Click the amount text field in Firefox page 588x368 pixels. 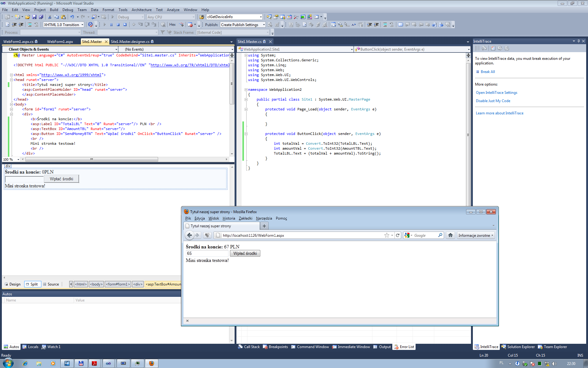coord(207,253)
